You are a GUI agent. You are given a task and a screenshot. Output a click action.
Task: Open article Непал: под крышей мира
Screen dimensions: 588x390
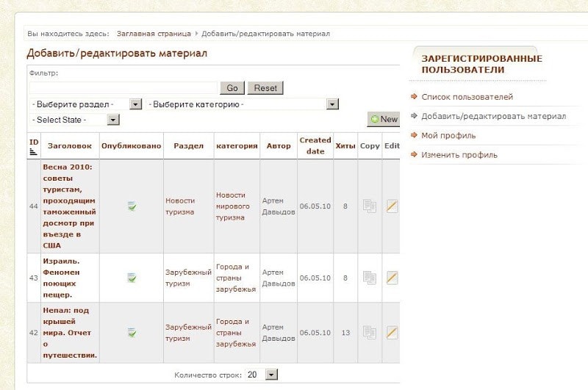click(x=70, y=332)
